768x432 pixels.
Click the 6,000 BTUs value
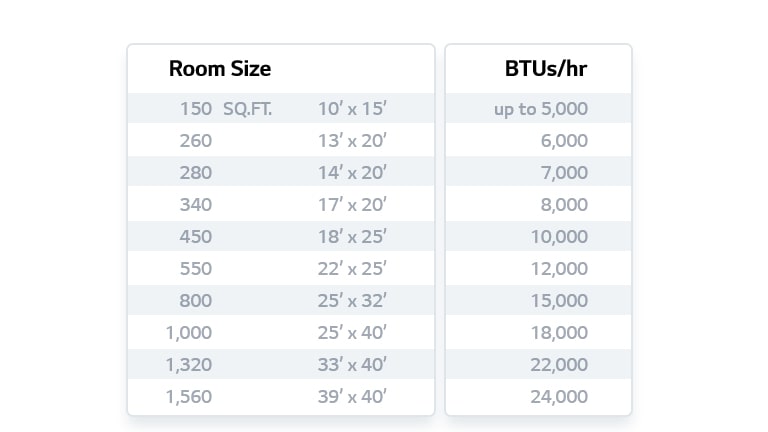(564, 141)
